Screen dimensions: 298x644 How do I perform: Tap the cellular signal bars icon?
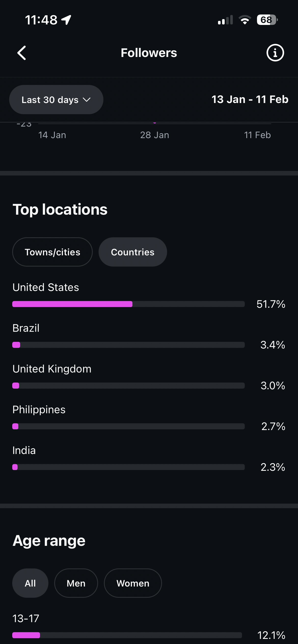[225, 20]
